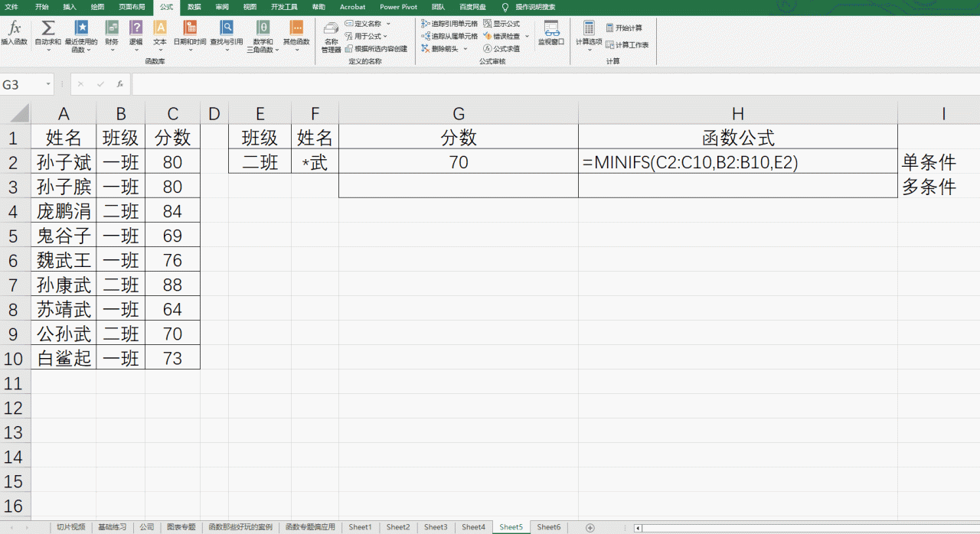Select the score cell showing 88

pyautogui.click(x=172, y=285)
